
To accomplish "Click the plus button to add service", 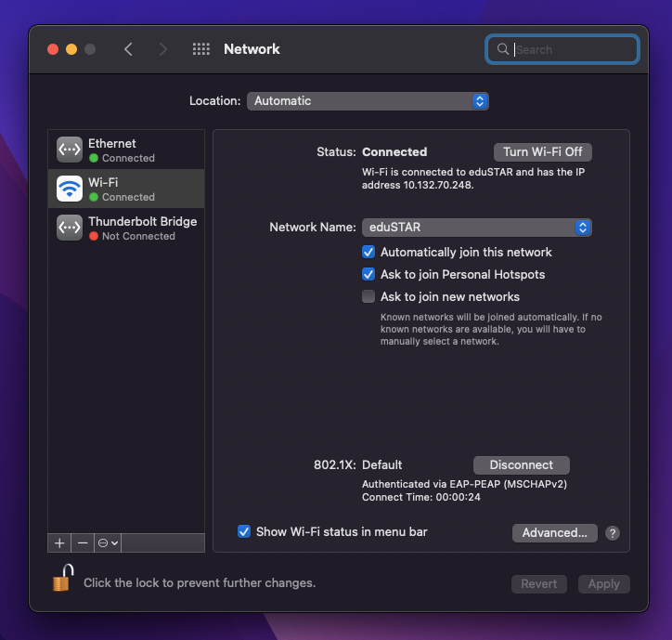I will click(x=59, y=542).
